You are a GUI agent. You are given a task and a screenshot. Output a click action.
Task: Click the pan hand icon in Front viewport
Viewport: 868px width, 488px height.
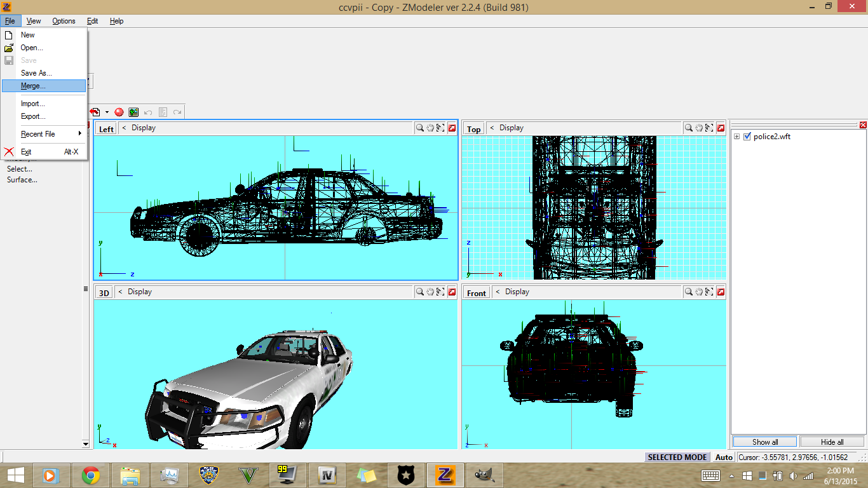(699, 292)
